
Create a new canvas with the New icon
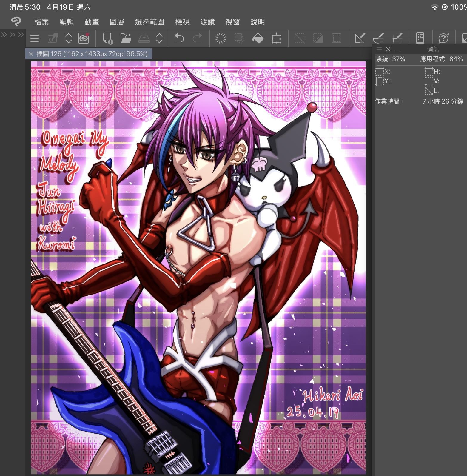(x=107, y=38)
